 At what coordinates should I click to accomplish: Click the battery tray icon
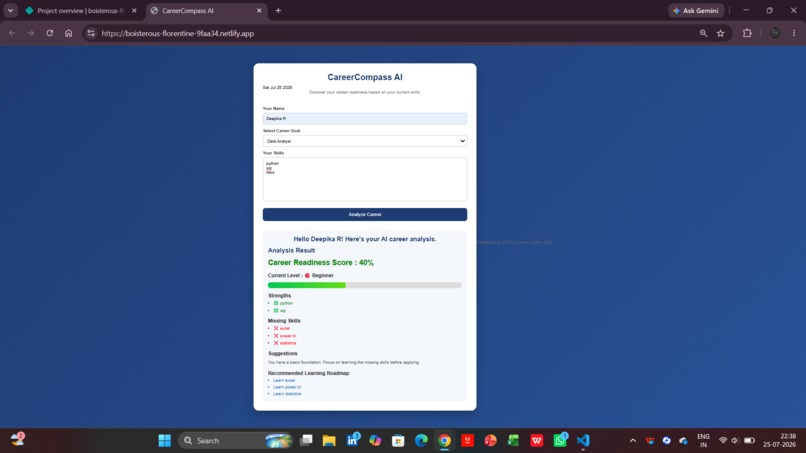click(x=749, y=440)
